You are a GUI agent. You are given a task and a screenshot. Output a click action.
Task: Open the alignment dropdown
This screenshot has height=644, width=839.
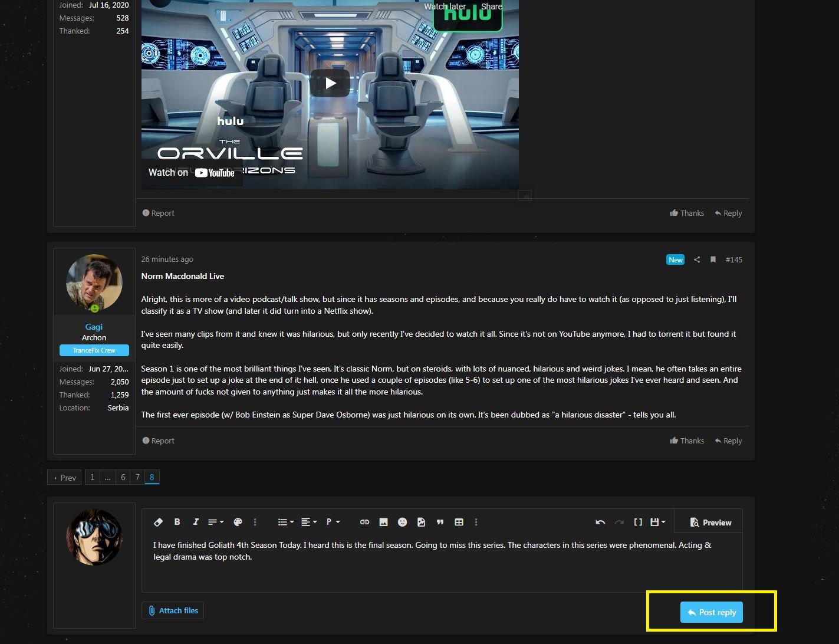click(x=309, y=522)
